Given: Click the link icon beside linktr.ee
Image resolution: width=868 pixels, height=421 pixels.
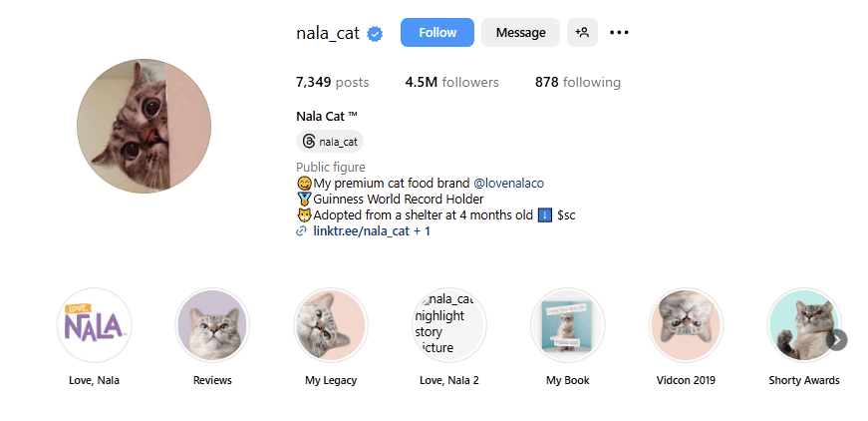Looking at the screenshot, I should pos(302,231).
